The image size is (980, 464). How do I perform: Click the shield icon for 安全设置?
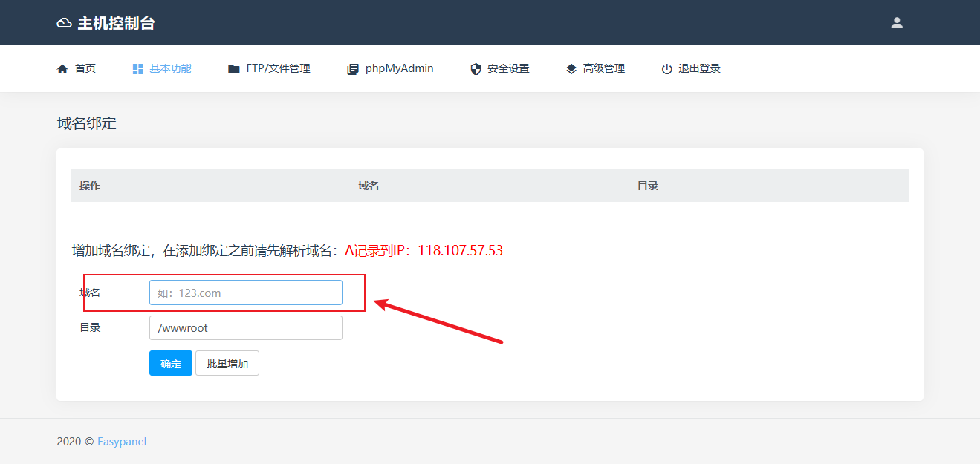[476, 69]
